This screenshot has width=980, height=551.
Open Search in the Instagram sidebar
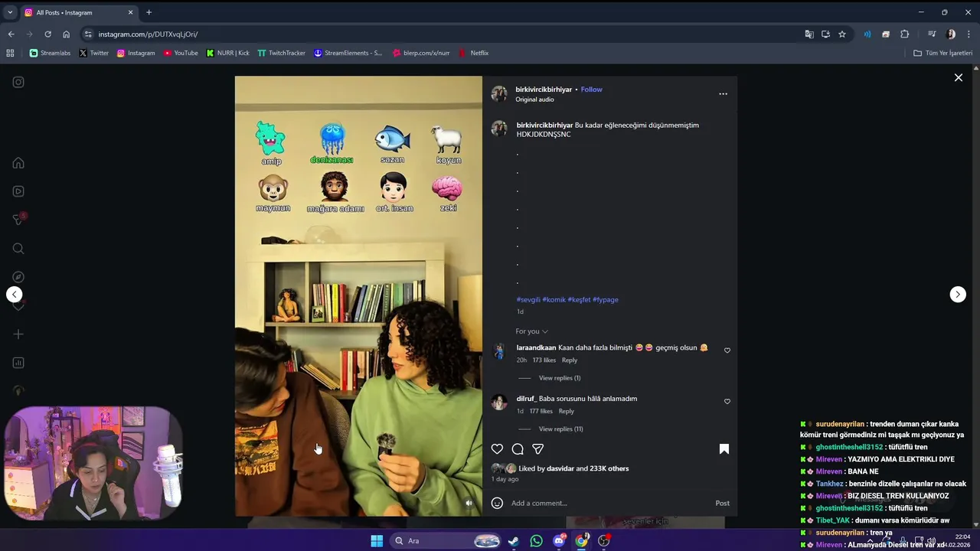pyautogui.click(x=18, y=249)
